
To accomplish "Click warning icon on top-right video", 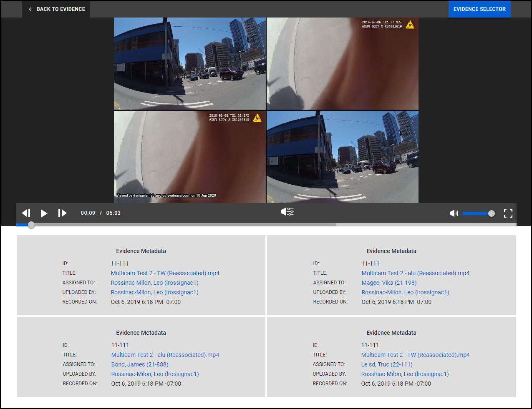I will coord(410,25).
